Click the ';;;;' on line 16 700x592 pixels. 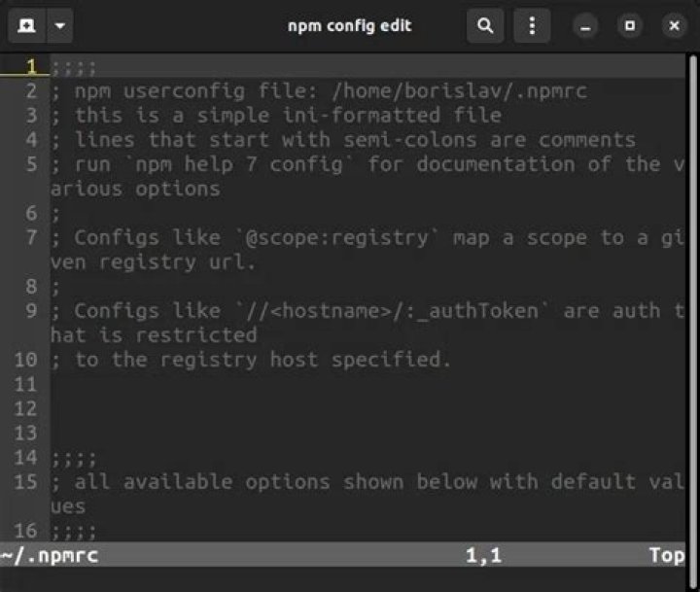[x=74, y=532]
